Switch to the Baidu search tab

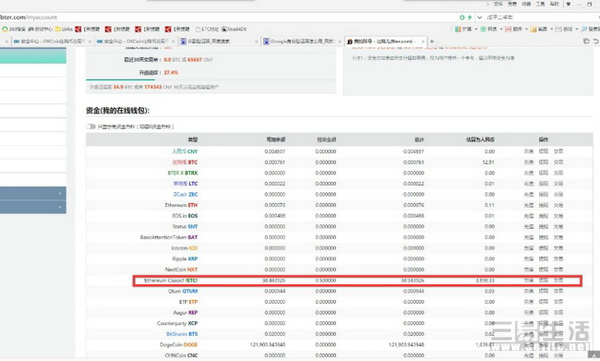point(219,41)
